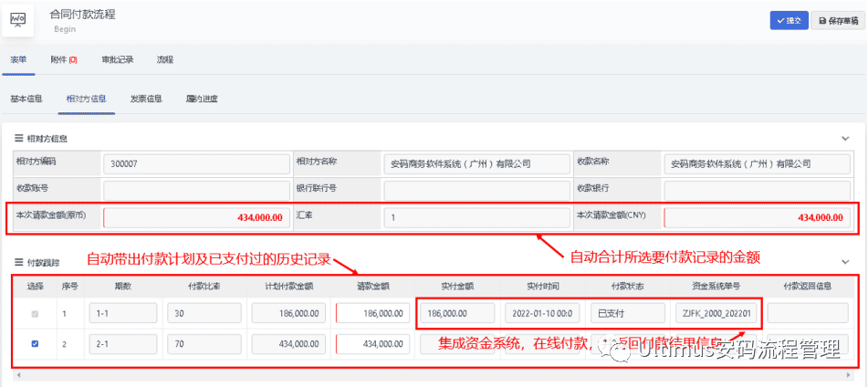
Task: Click the 资金系统单号 field ZJFK_2000_202201
Action: point(714,313)
